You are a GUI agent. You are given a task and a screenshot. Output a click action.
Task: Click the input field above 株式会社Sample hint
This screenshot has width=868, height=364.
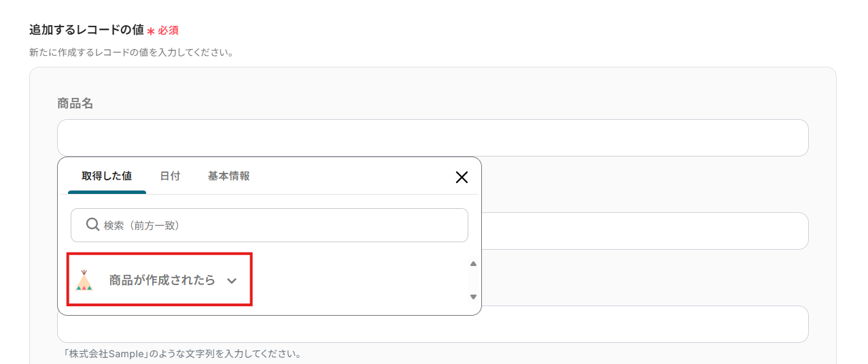(x=644, y=325)
